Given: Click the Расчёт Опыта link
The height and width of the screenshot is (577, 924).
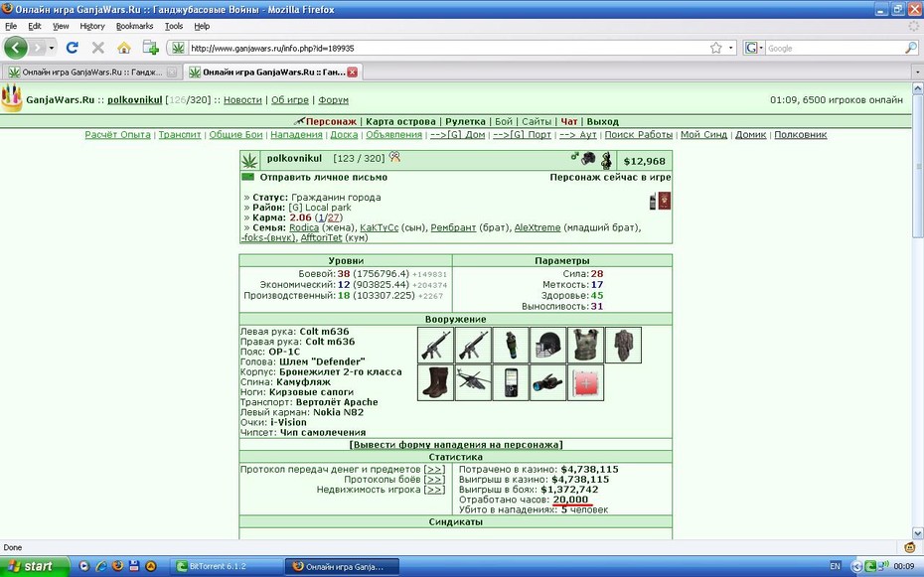Looking at the screenshot, I should click(118, 135).
